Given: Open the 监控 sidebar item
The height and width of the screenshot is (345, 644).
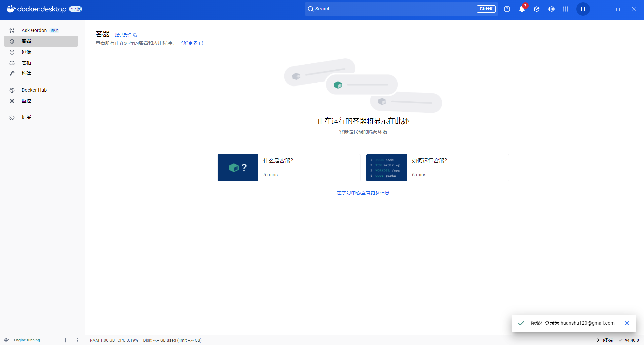Looking at the screenshot, I should [41, 101].
